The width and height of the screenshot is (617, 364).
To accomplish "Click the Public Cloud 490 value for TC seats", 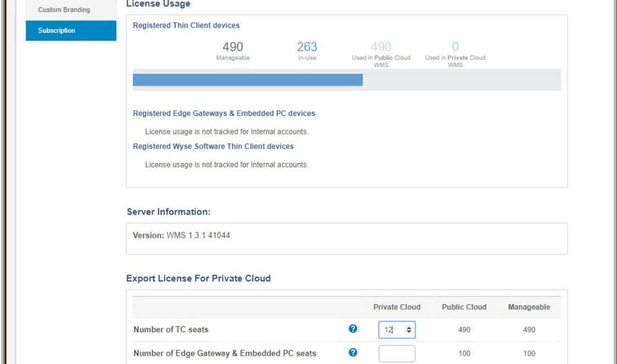I will 464,330.
